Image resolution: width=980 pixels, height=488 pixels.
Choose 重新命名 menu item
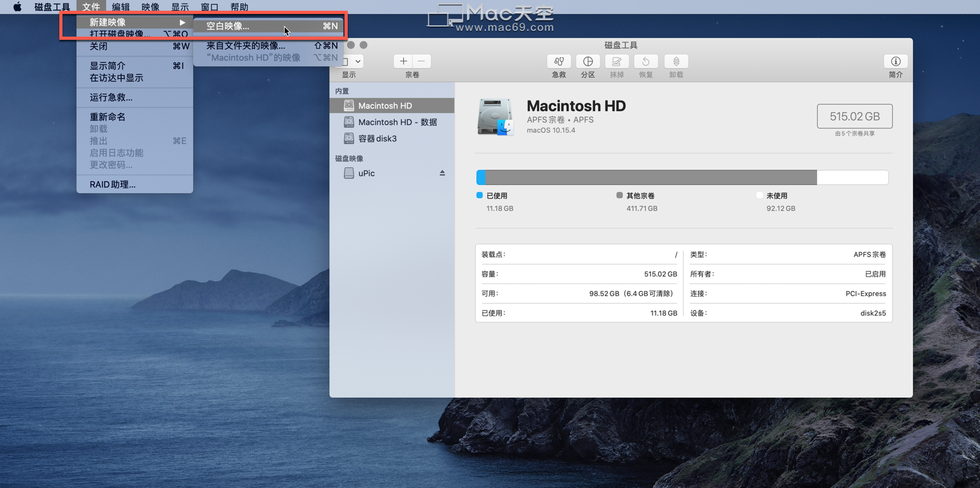[x=134, y=117]
